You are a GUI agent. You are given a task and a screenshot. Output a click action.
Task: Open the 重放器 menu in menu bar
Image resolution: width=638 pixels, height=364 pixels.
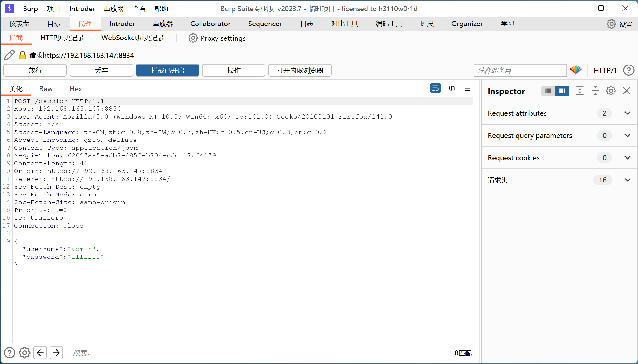[x=113, y=9]
